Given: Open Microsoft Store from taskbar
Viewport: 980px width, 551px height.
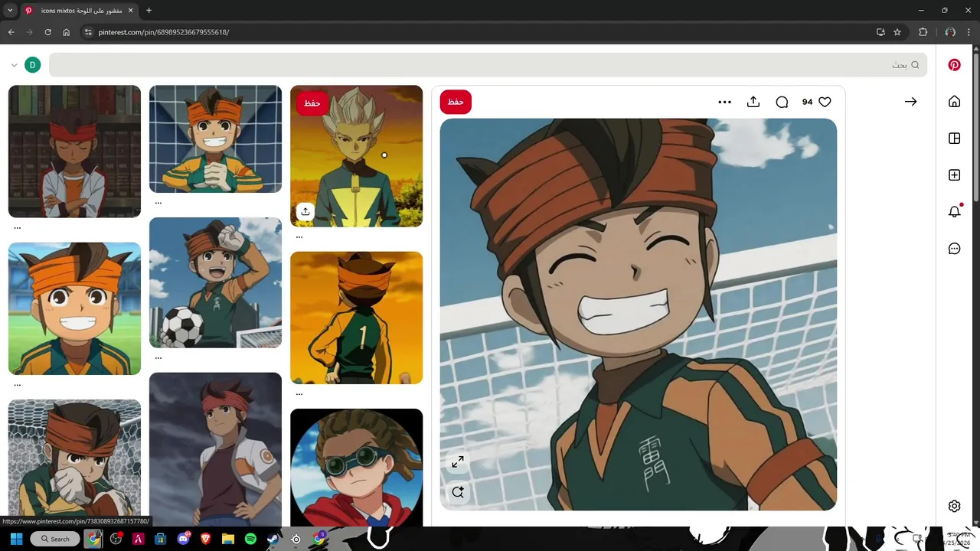Looking at the screenshot, I should [160, 539].
